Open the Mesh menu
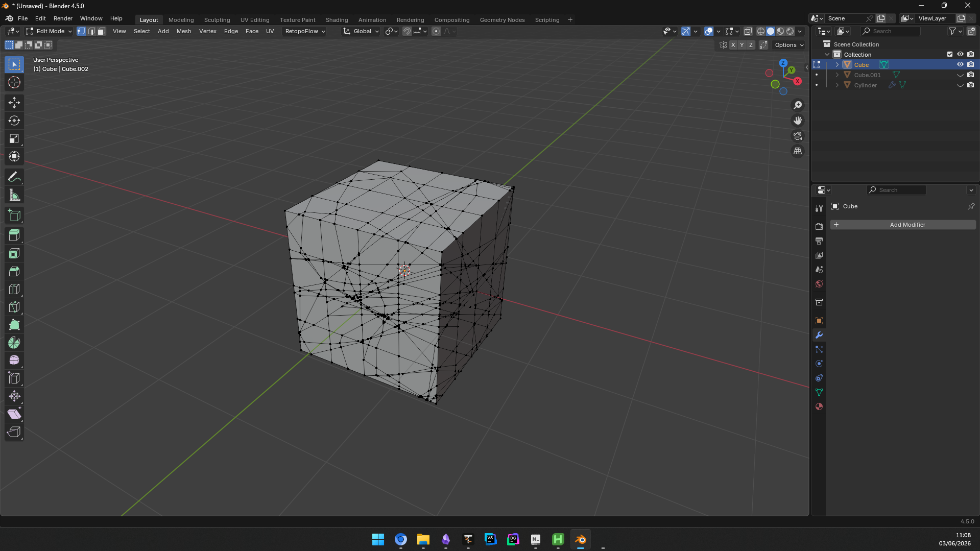Image resolution: width=980 pixels, height=551 pixels. tap(184, 31)
